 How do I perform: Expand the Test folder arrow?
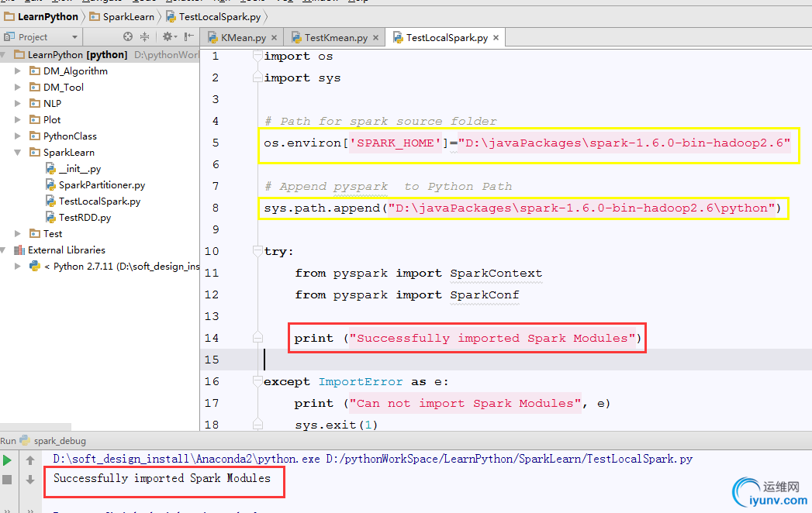18,234
